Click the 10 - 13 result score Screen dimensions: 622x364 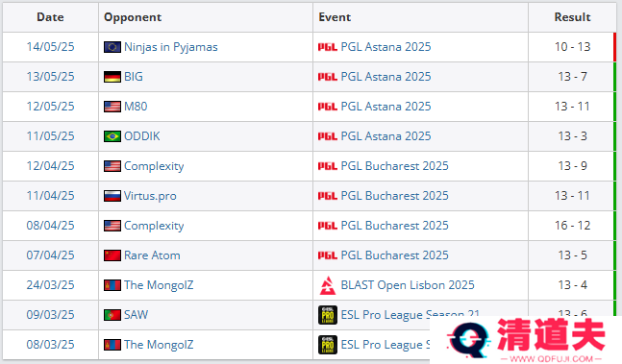(x=572, y=47)
